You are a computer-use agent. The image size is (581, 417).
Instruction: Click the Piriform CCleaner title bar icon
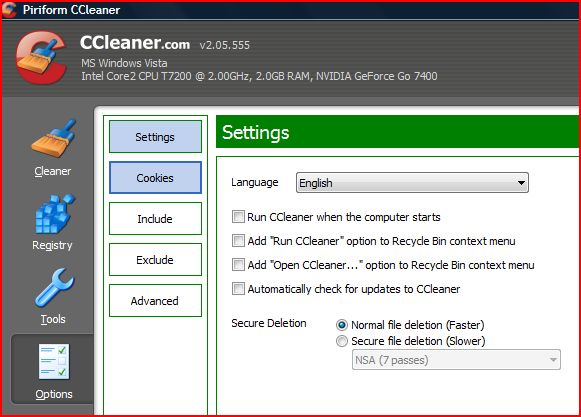tap(9, 10)
